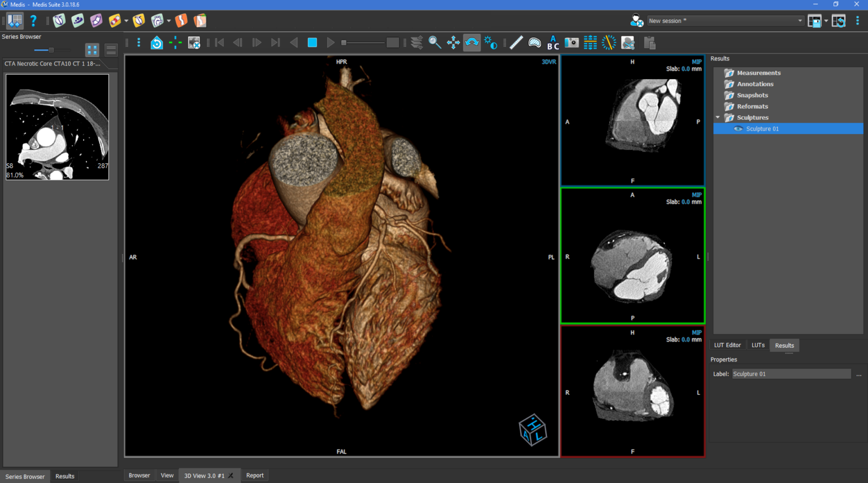This screenshot has height=483, width=868.
Task: Choose the ruler measurement tool
Action: (516, 42)
